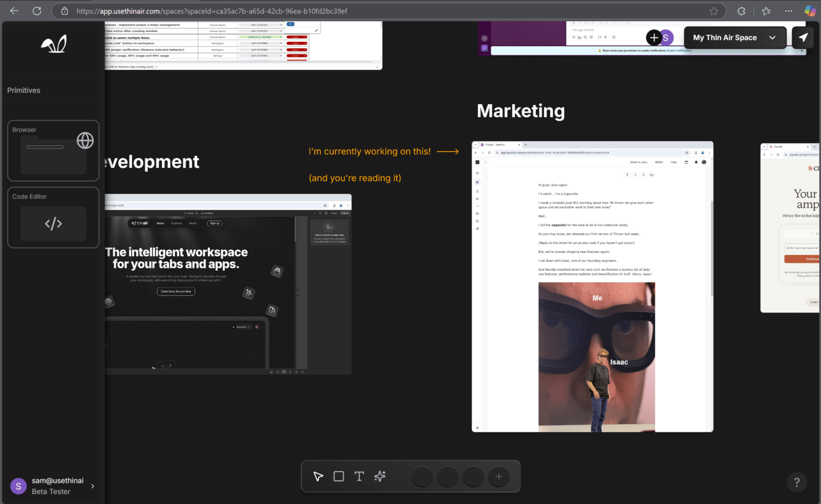Select the rectangle shape tool

point(339,476)
